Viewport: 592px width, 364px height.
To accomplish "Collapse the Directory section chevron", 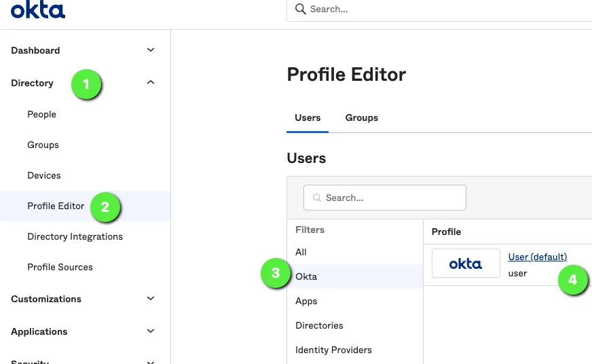I will [151, 82].
